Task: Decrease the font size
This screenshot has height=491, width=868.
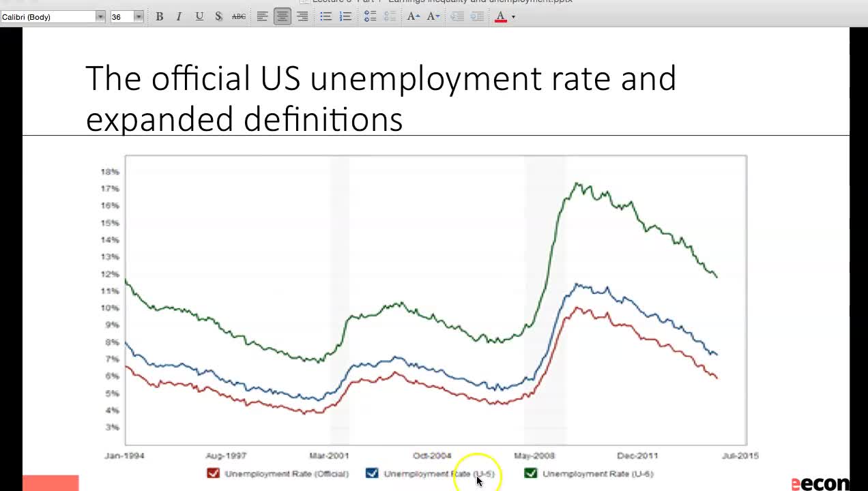Action: pyautogui.click(x=433, y=16)
